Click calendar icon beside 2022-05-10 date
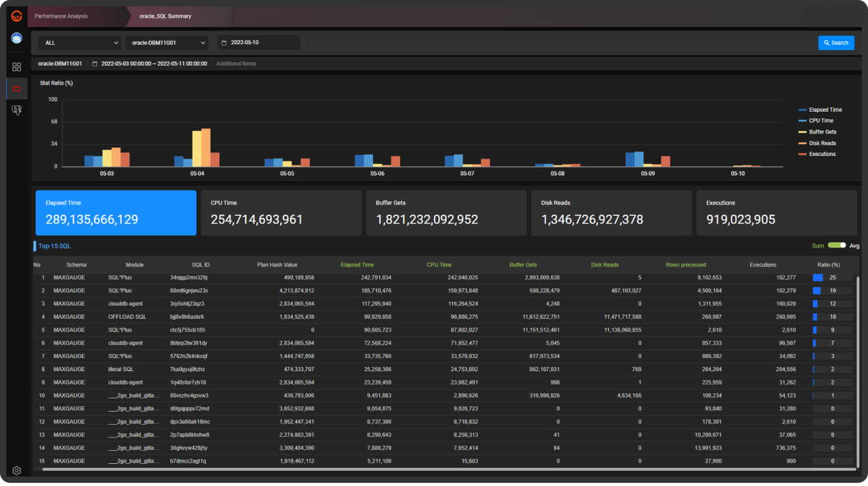This screenshot has height=486, width=868. pos(224,43)
